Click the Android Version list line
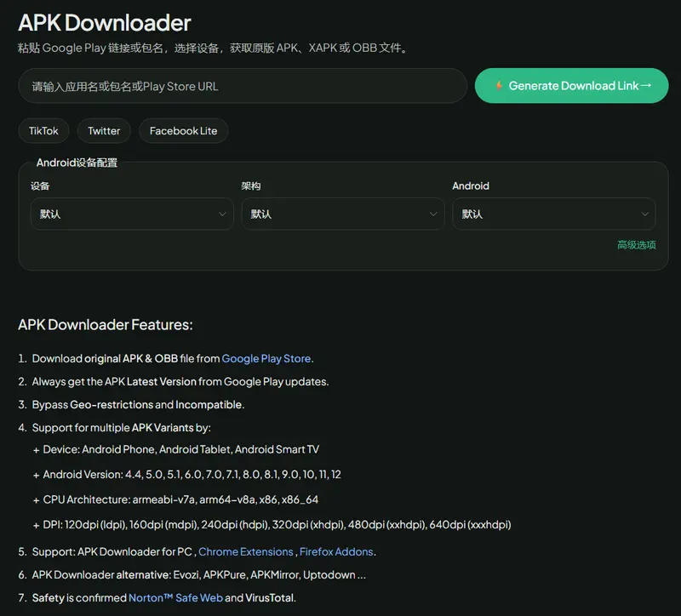681x616 pixels. click(187, 475)
